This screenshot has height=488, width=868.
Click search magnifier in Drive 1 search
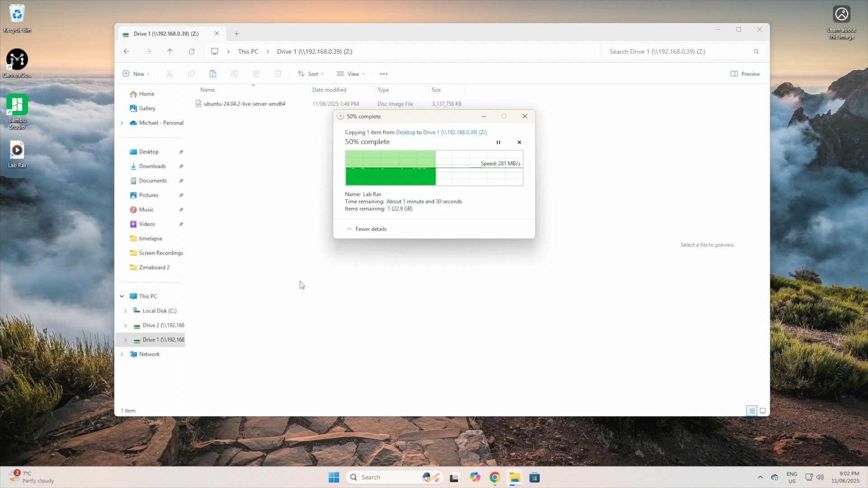[756, 52]
